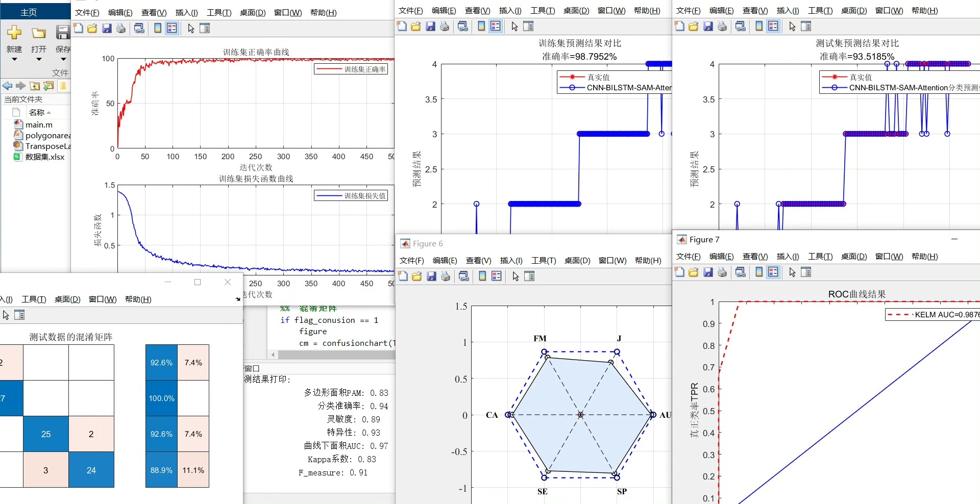Click up-one-level folder icon in MATLAB toolbar
The width and height of the screenshot is (980, 504).
click(35, 86)
